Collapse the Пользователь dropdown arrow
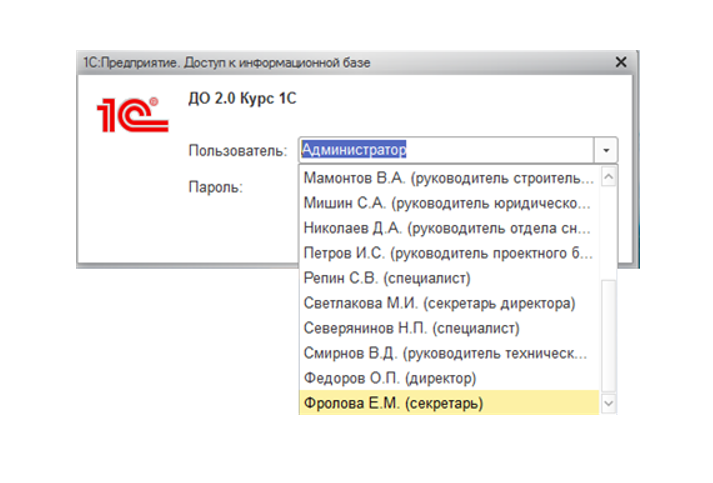This screenshot has height=483, width=713. point(606,150)
